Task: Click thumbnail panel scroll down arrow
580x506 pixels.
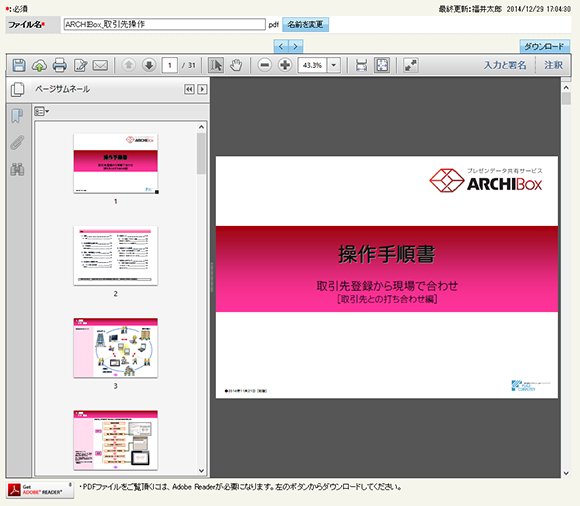Action: [201, 470]
